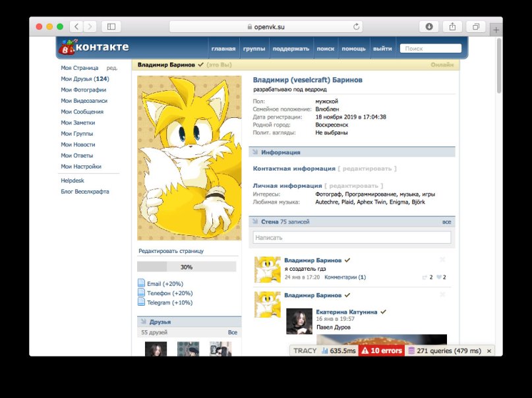Click the repost arrow icon on first post

(x=425, y=277)
